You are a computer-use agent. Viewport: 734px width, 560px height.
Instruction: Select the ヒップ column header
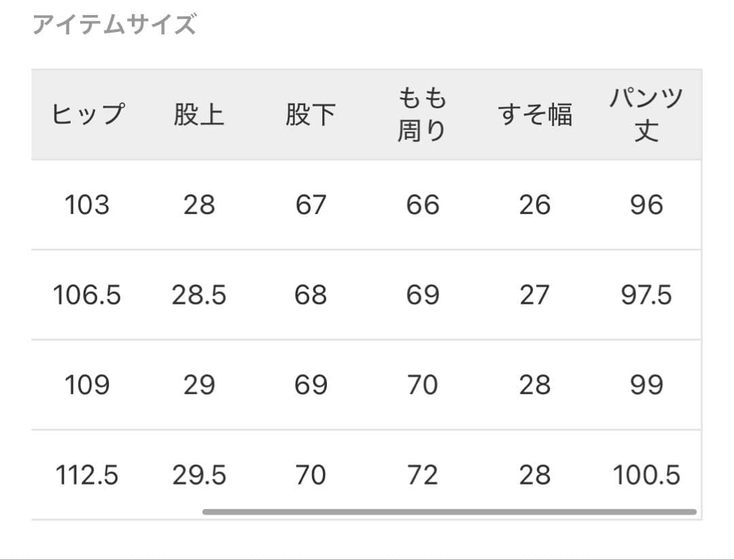coord(88,114)
